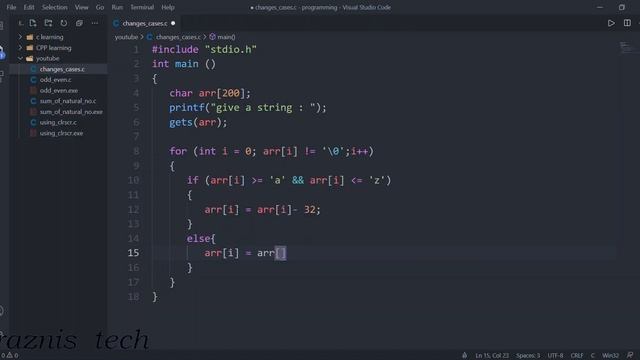Select sum_of_natural_no.exe in the explorer
The image size is (640, 360).
pyautogui.click(x=71, y=111)
